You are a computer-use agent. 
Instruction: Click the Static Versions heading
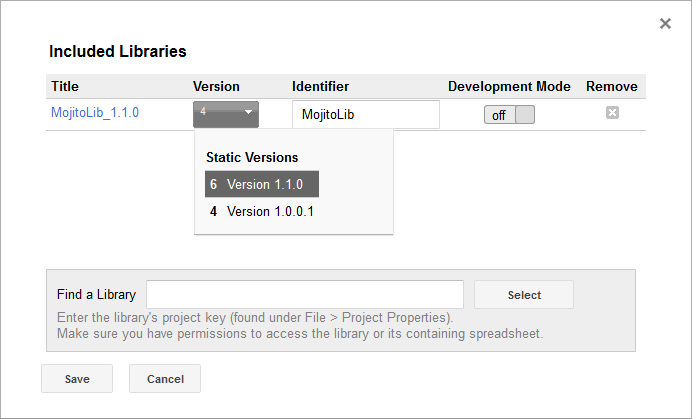pos(252,158)
